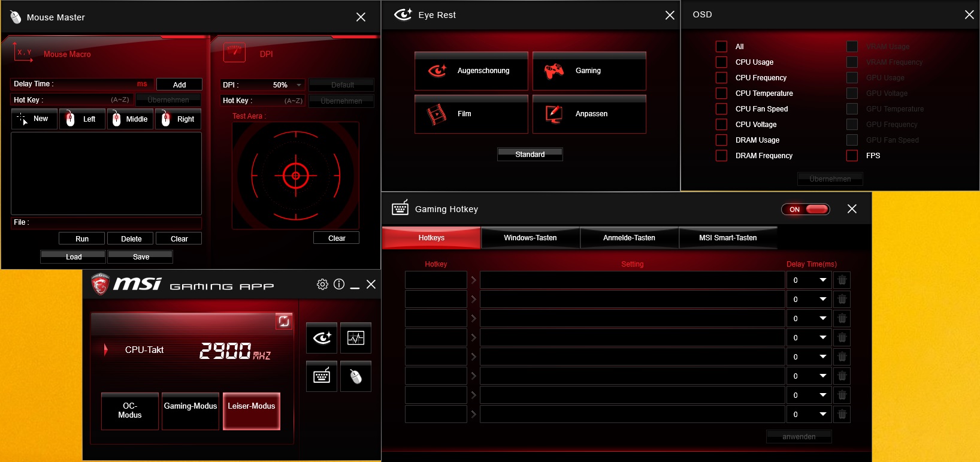
Task: Enable the All checkbox in OSD
Action: [x=722, y=47]
